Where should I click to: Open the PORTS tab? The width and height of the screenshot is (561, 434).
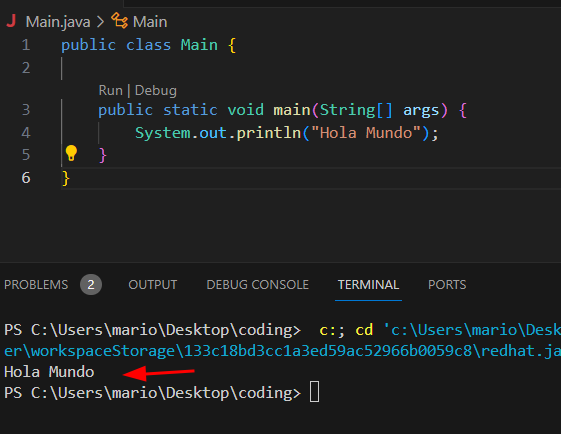[x=447, y=285]
